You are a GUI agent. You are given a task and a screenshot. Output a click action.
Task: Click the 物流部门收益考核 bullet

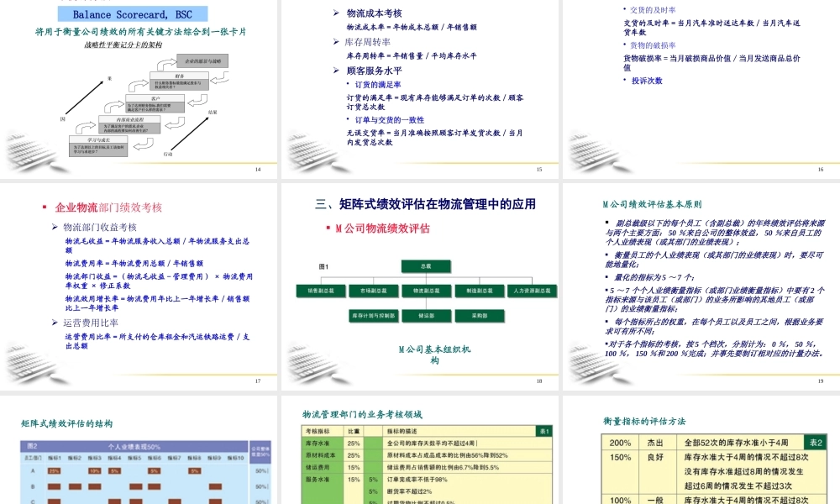pyautogui.click(x=100, y=227)
